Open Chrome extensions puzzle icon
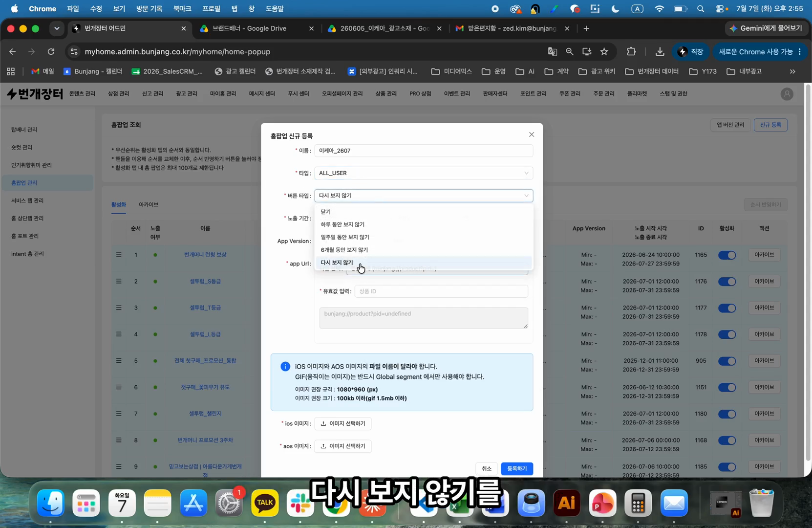 (631, 51)
